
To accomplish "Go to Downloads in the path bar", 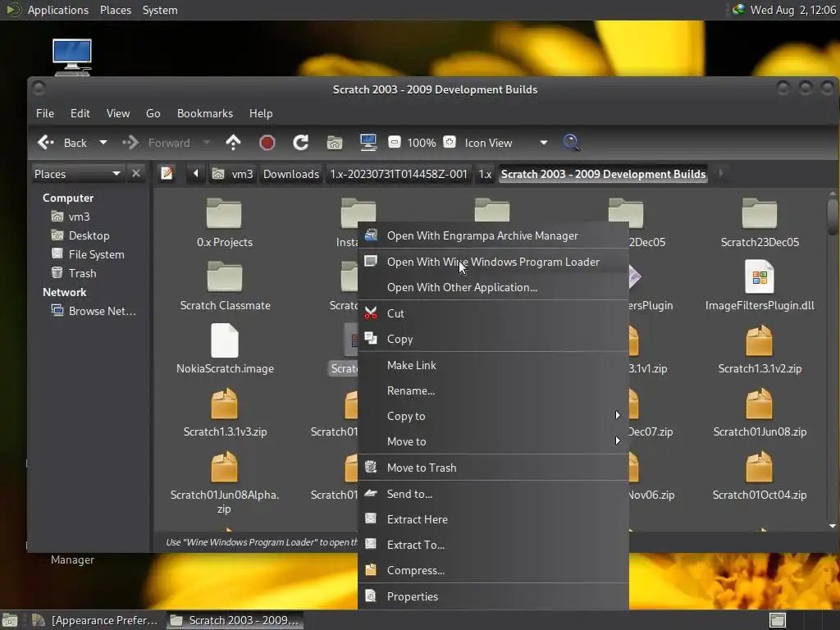I will (x=291, y=174).
